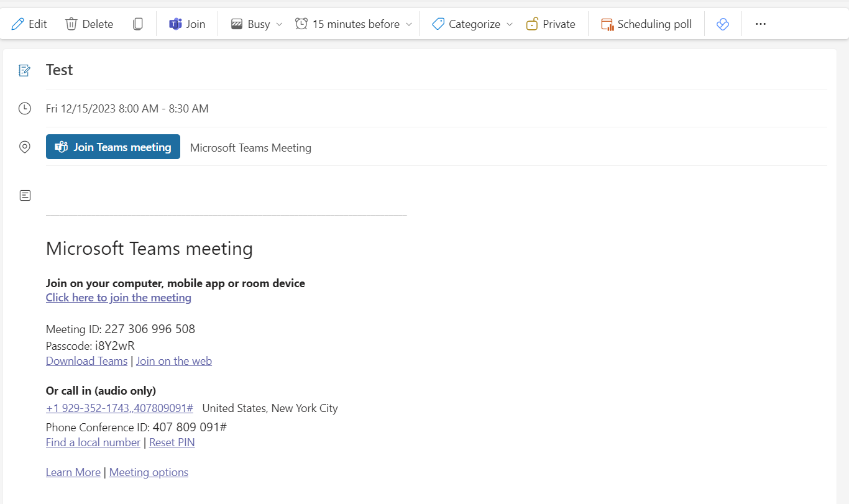This screenshot has height=504, width=849.
Task: Click Join in the top toolbar
Action: click(x=187, y=24)
